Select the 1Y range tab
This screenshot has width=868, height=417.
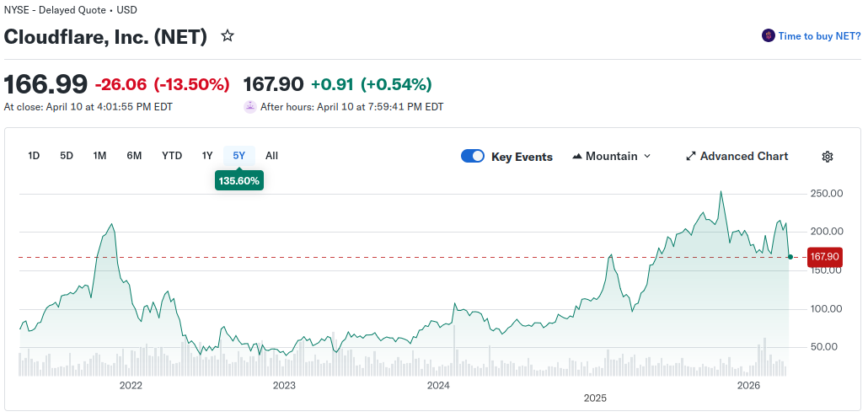point(207,156)
